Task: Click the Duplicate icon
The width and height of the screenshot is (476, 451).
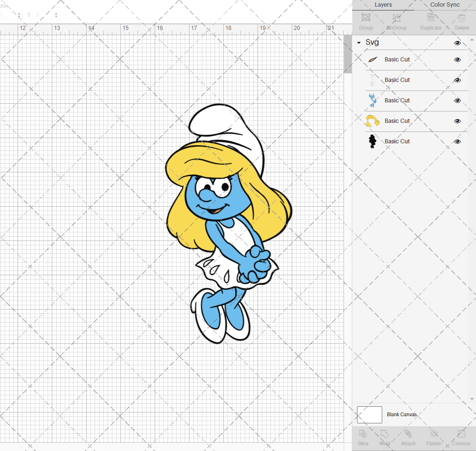Action: point(431,18)
